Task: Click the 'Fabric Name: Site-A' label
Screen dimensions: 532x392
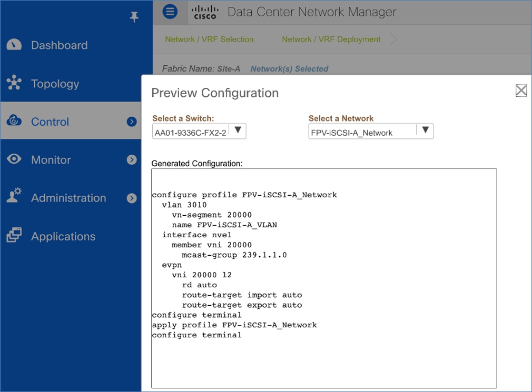Action: (x=201, y=69)
